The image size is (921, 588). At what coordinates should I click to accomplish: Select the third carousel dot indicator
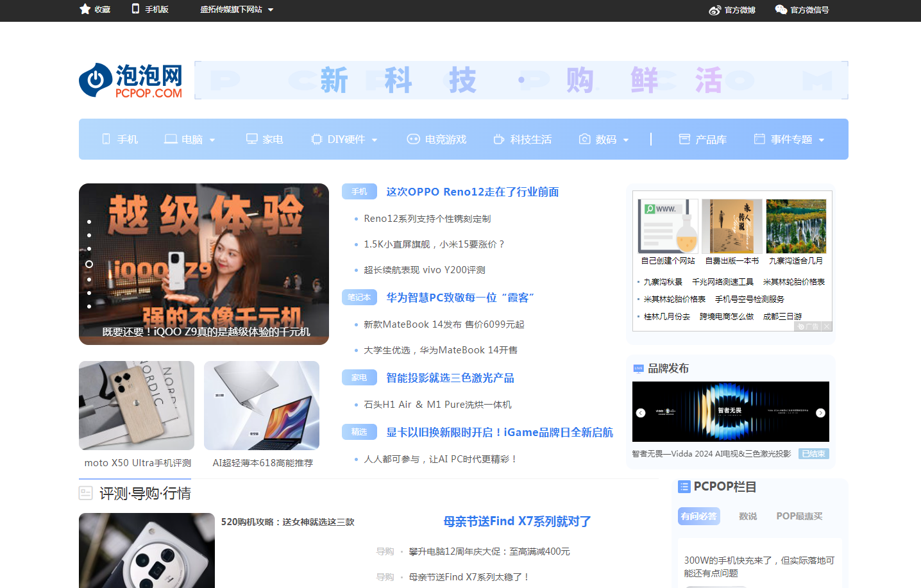point(89,249)
